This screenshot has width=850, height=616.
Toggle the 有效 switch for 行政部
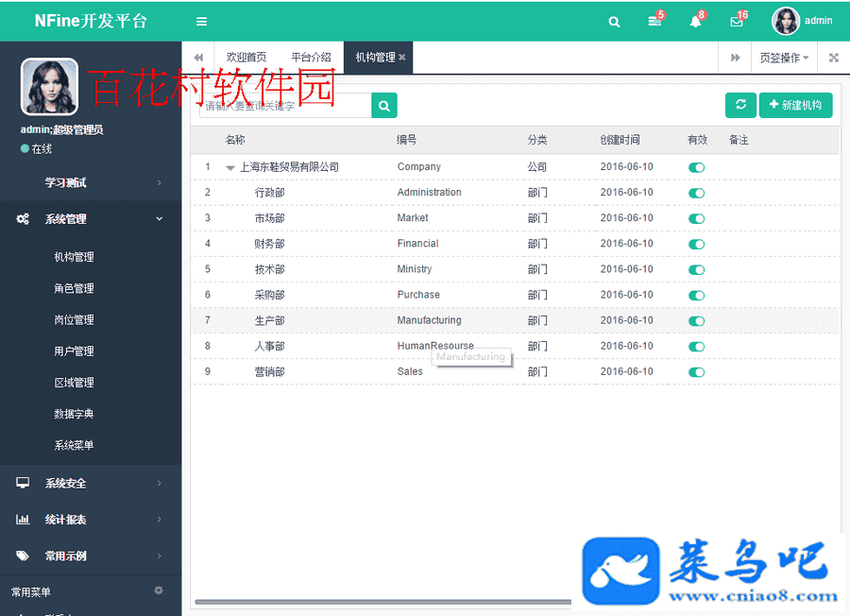(697, 193)
